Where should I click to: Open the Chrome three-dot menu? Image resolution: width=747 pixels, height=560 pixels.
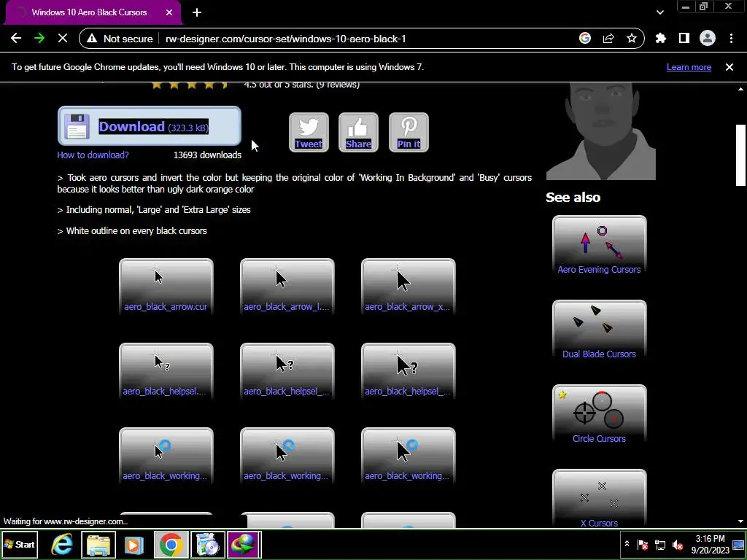[x=731, y=39]
